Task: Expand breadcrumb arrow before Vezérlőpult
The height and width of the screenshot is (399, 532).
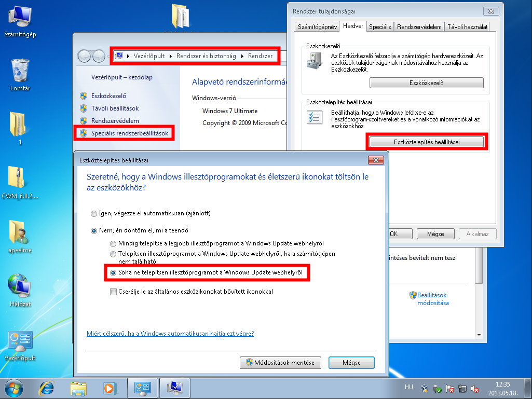Action: tap(128, 56)
